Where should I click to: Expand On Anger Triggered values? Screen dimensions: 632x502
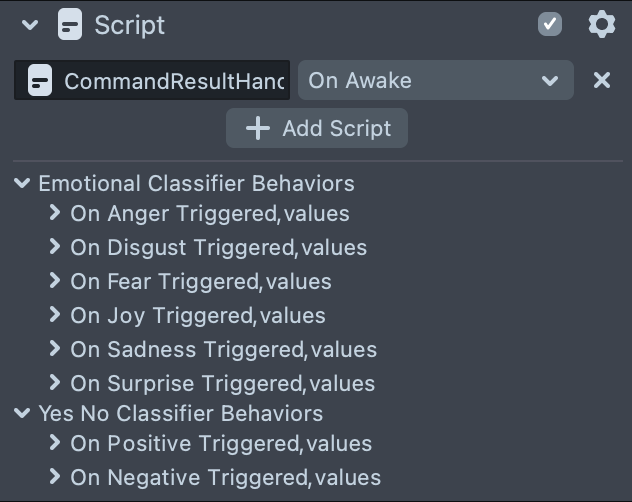(x=55, y=213)
